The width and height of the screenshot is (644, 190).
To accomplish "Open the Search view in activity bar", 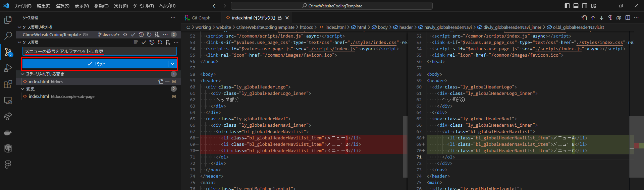I will click(8, 36).
